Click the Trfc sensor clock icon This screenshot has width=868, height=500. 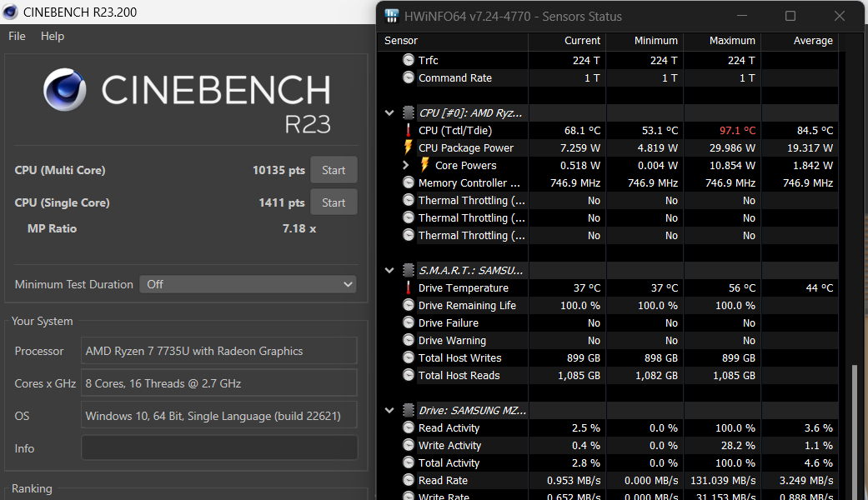(x=409, y=60)
